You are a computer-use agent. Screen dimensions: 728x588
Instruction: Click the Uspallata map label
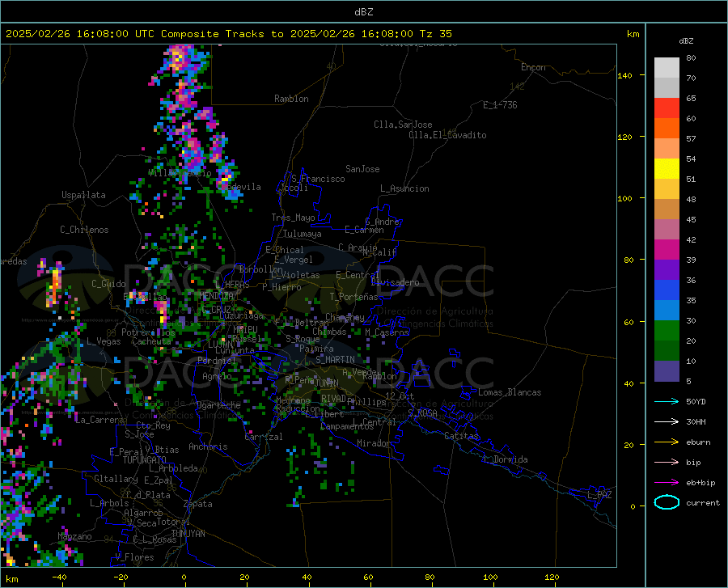coord(83,195)
